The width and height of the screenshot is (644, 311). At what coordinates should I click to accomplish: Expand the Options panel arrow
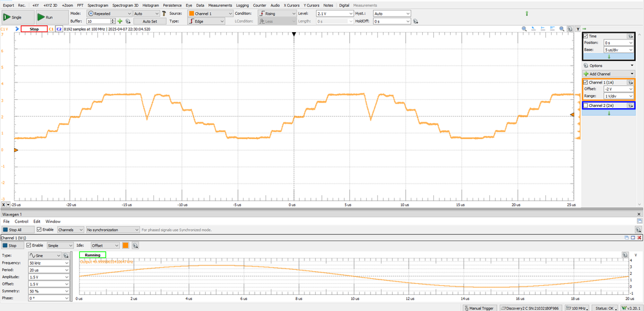[632, 66]
